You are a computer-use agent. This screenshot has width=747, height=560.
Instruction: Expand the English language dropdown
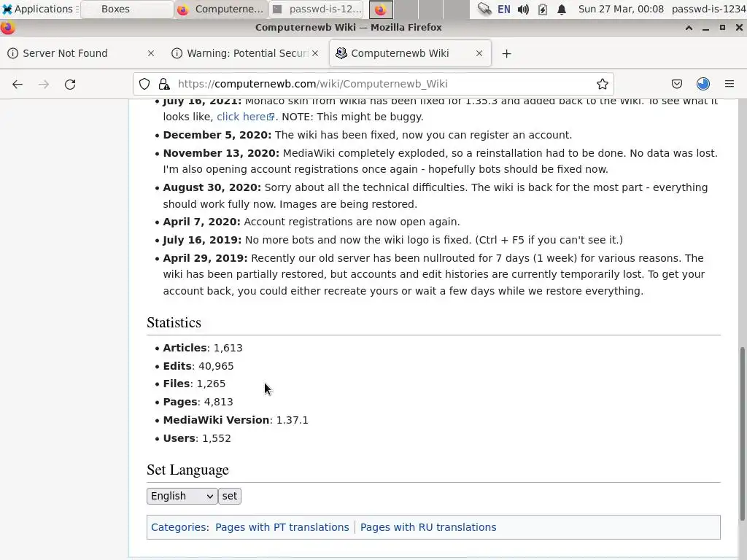click(x=182, y=496)
